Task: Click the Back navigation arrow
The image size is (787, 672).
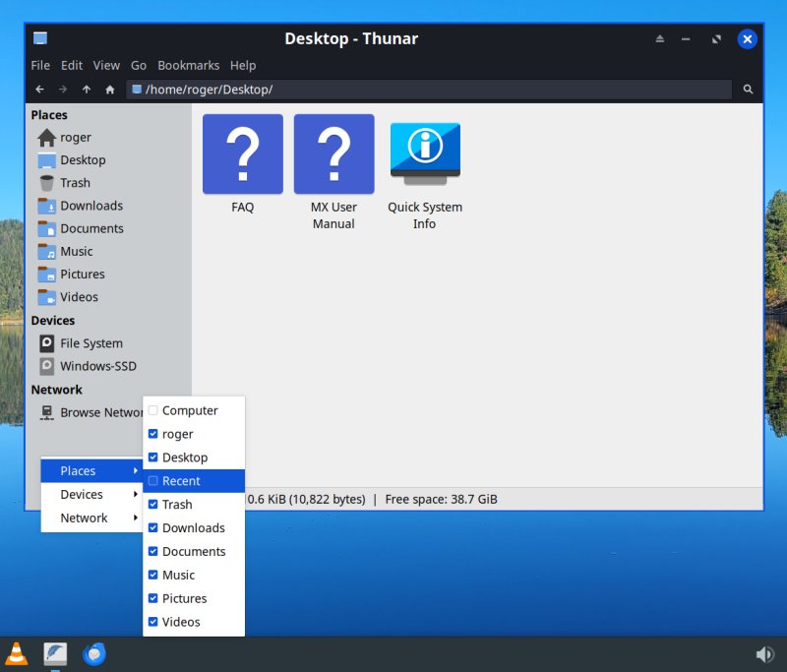Action: pyautogui.click(x=39, y=89)
